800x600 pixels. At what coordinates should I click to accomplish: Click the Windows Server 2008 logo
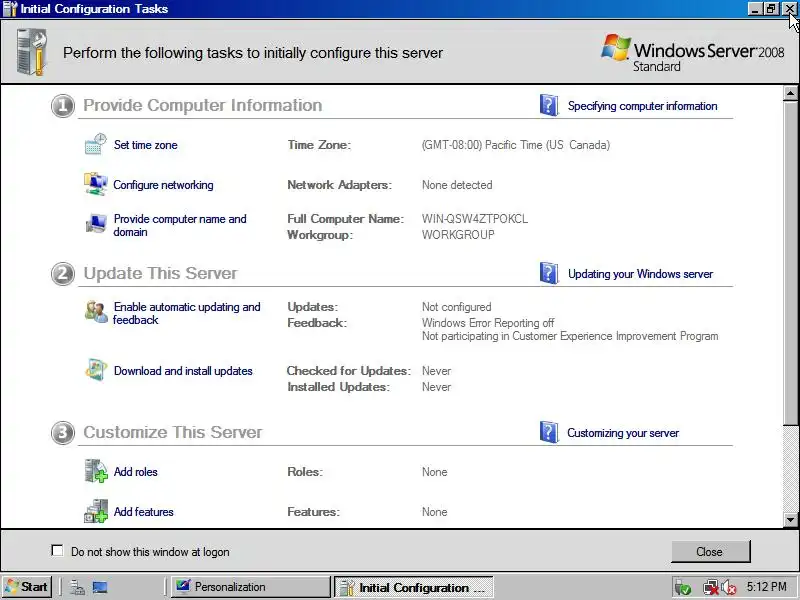692,53
